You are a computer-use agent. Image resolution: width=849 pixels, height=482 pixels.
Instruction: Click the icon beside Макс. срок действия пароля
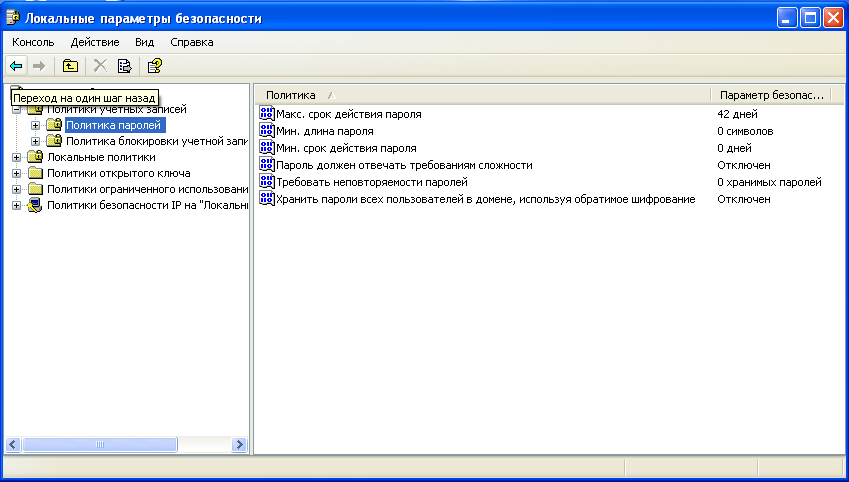[x=267, y=114]
